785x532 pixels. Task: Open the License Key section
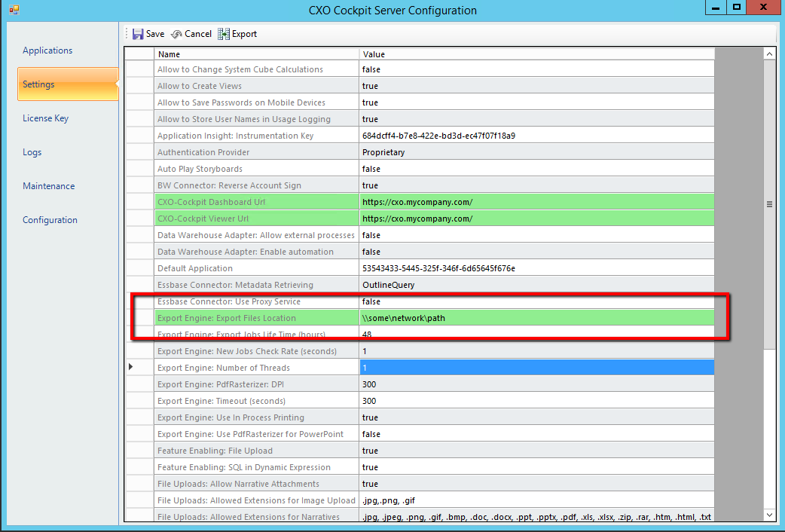pyautogui.click(x=45, y=118)
